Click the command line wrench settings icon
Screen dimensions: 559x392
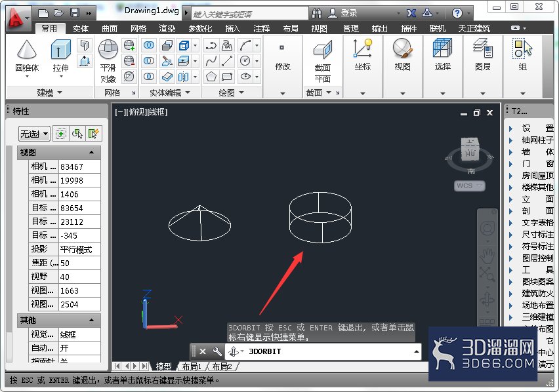tap(217, 352)
